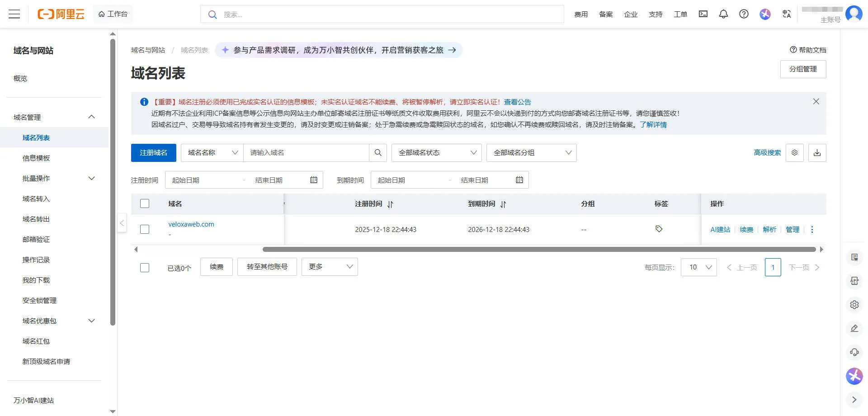Open the notification bell
The height and width of the screenshot is (416, 868).
point(723,14)
